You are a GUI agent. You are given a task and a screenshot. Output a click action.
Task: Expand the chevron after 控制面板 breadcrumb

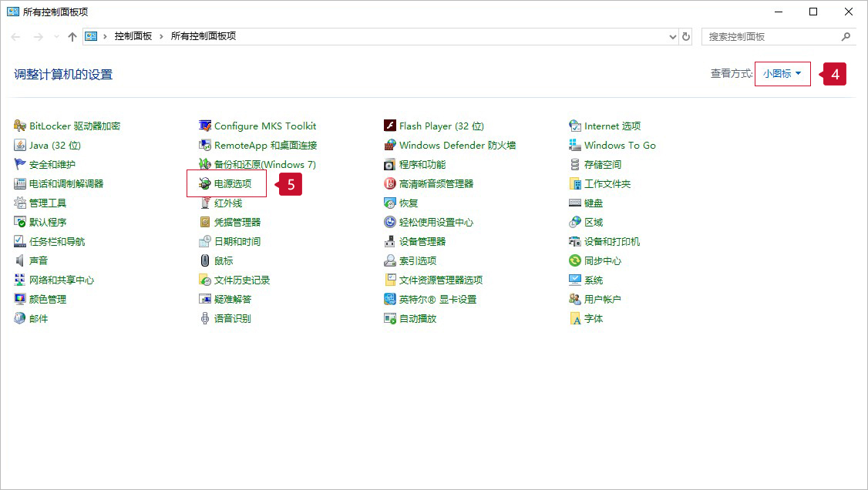point(161,36)
